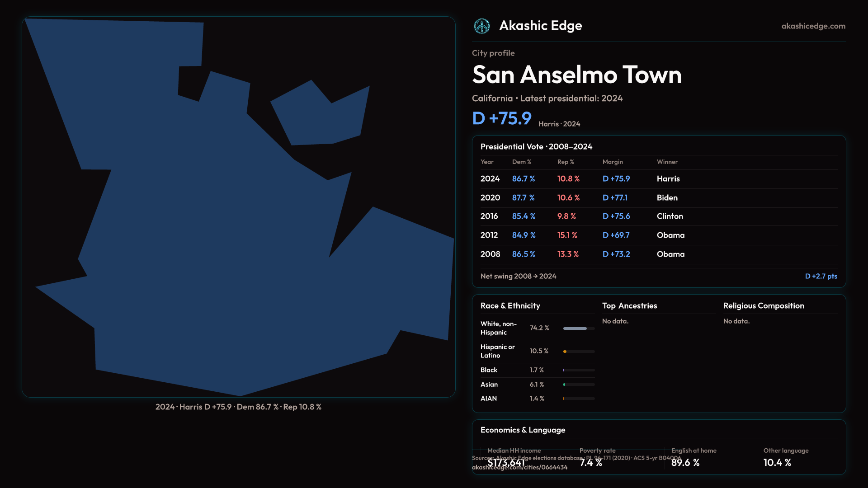
Task: Click the map caption below the map
Action: pyautogui.click(x=238, y=407)
